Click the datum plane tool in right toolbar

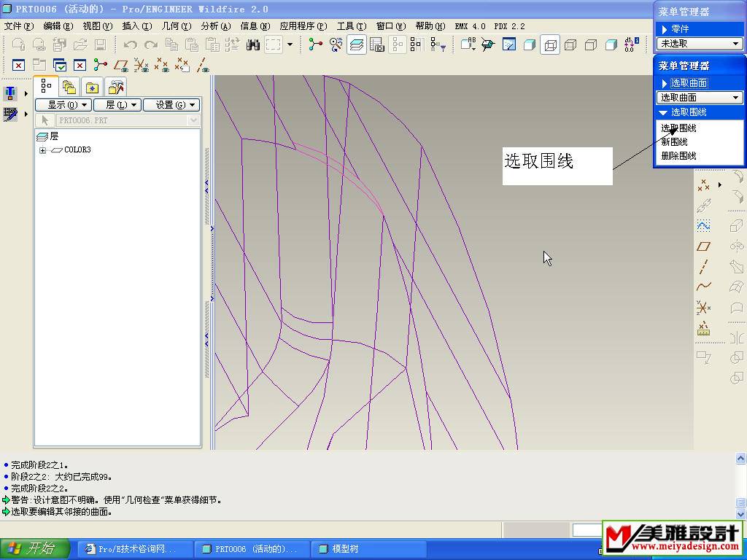coord(704,246)
